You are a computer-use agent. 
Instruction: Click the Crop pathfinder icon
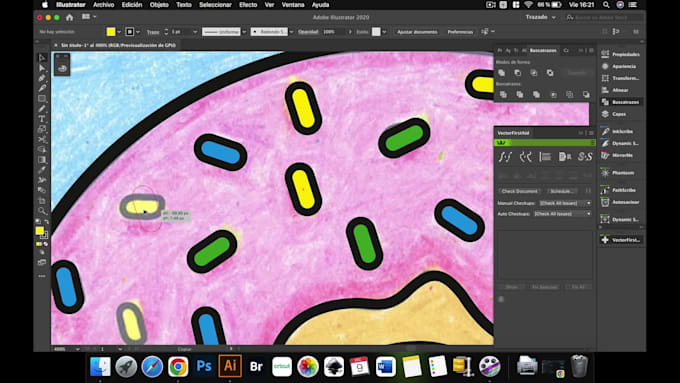click(x=553, y=95)
